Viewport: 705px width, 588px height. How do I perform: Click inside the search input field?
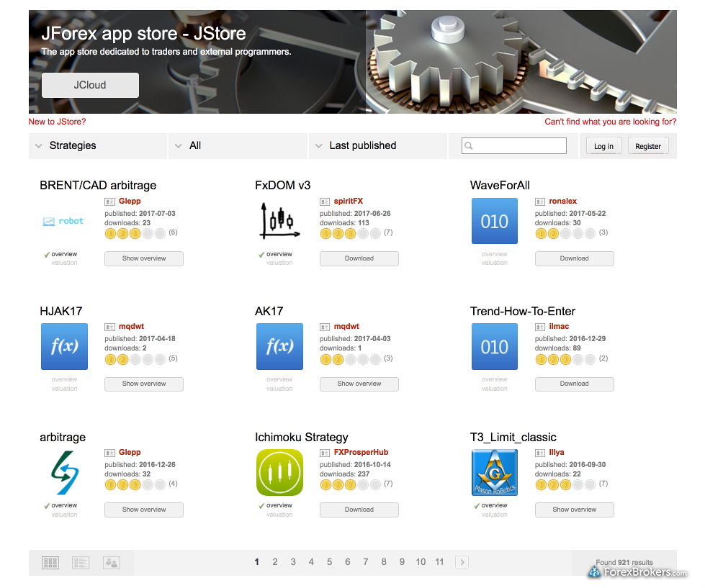click(514, 145)
